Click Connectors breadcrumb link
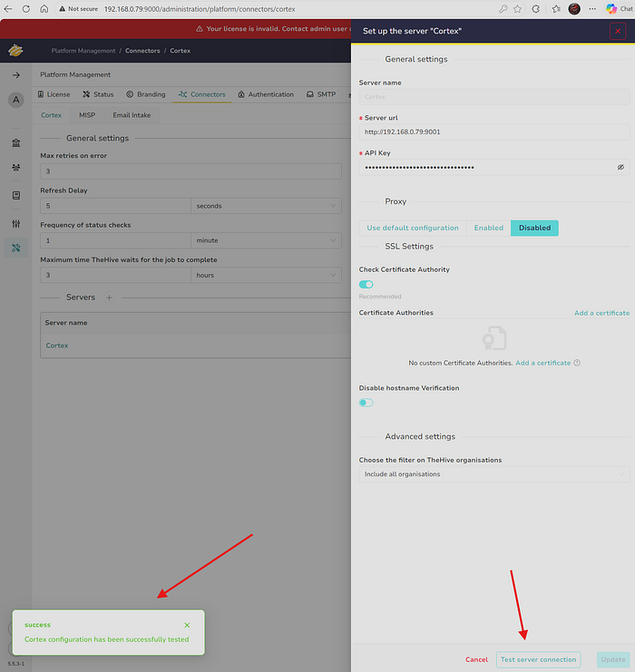This screenshot has height=672, width=635. pyautogui.click(x=142, y=51)
